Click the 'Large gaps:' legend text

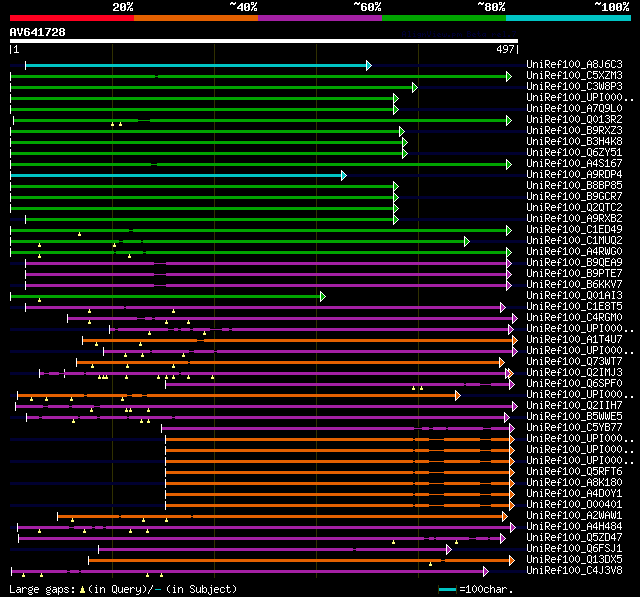point(42,589)
